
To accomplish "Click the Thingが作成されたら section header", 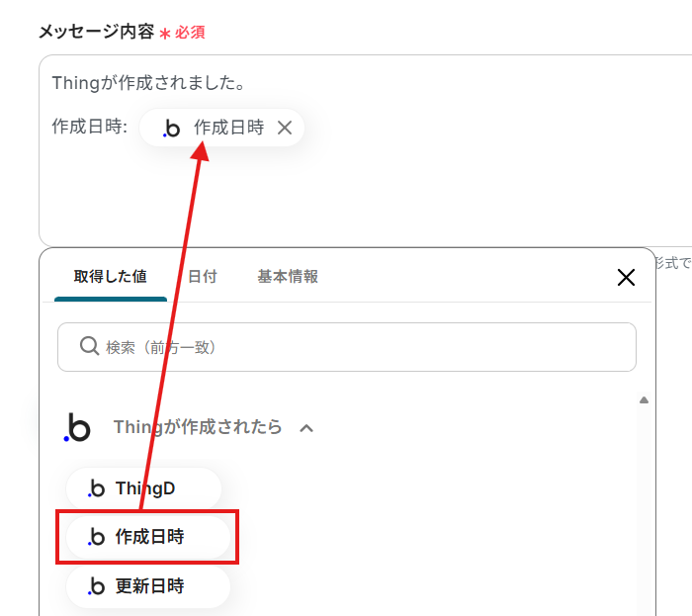I will (x=198, y=427).
